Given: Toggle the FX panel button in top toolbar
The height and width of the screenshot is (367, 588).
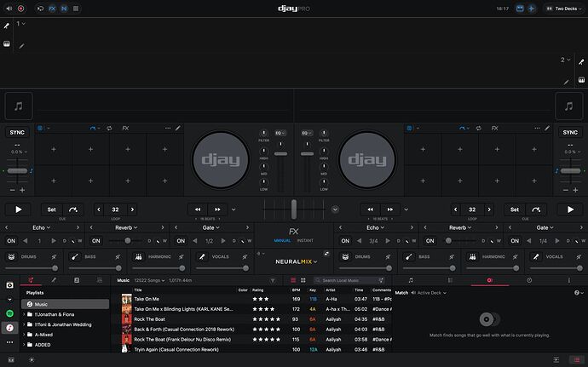Looking at the screenshot, I should (x=52, y=9).
